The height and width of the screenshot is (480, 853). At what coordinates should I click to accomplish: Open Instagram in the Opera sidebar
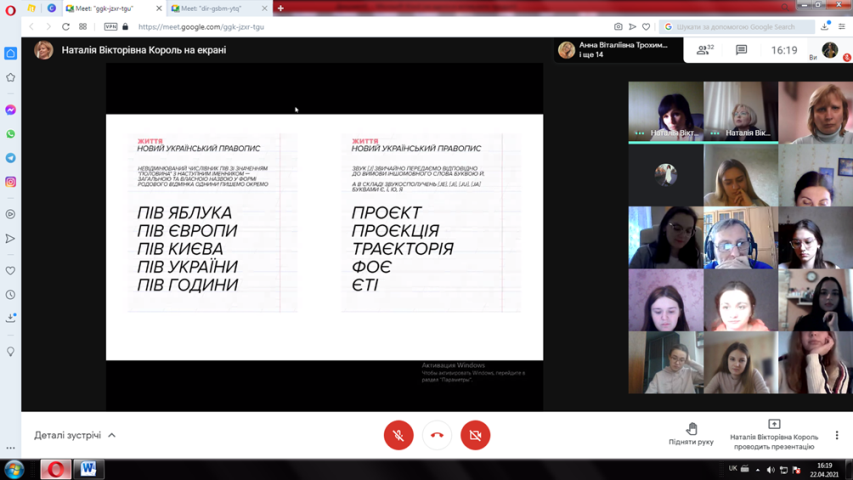(11, 182)
